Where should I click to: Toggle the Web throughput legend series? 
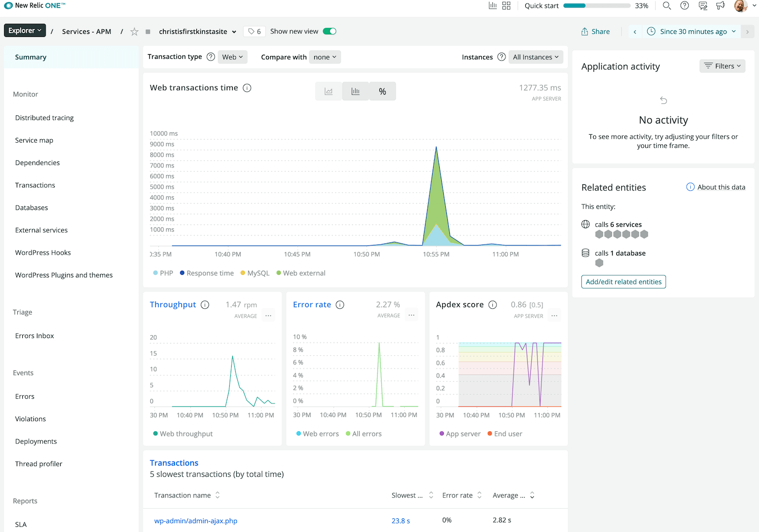coord(183,434)
